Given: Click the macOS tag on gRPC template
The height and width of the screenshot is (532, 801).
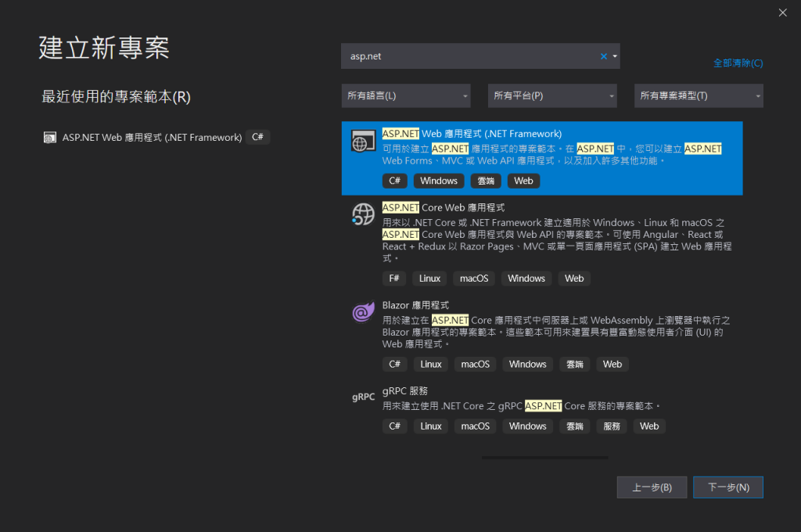Looking at the screenshot, I should [475, 426].
